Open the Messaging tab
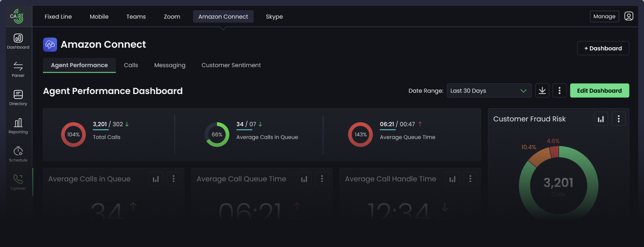The width and height of the screenshot is (644, 247). (x=170, y=65)
